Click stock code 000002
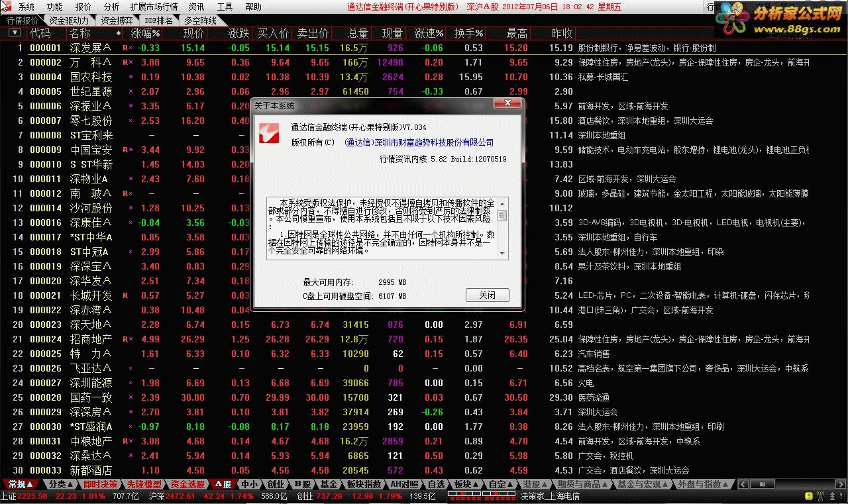 point(46,62)
